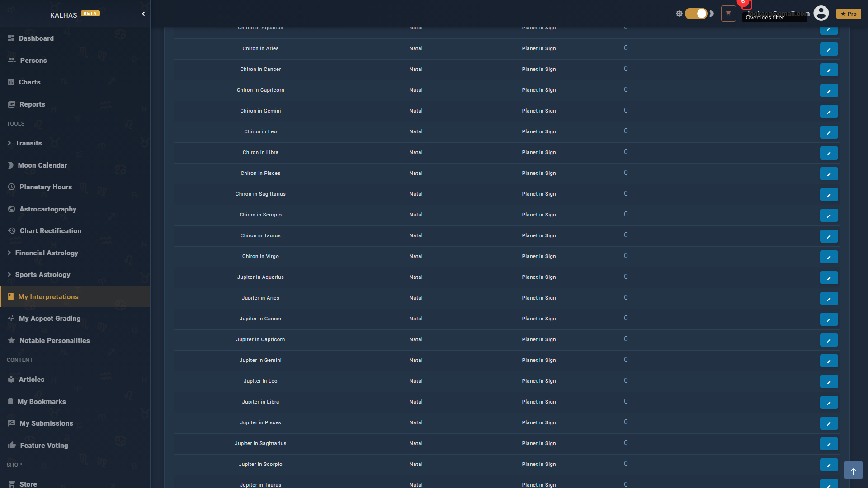
Task: Expand Financial Astrology submenu
Action: click(x=47, y=253)
